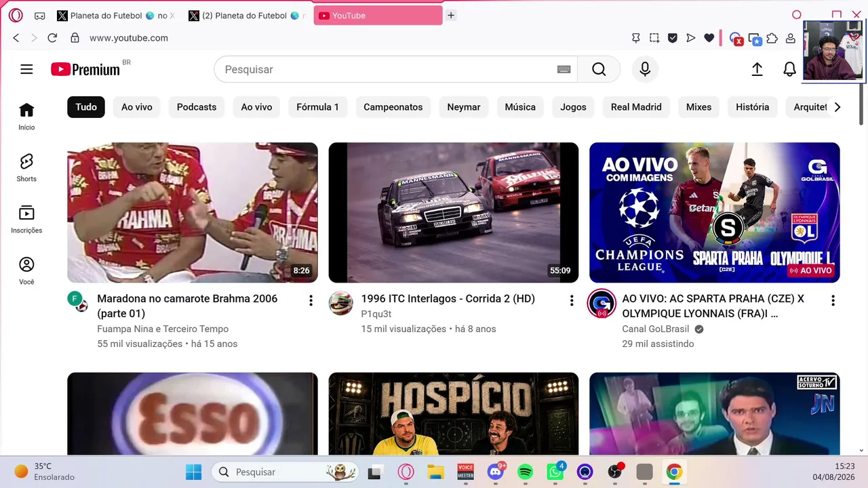Click the address bar showing www.youtube.com

[129, 38]
